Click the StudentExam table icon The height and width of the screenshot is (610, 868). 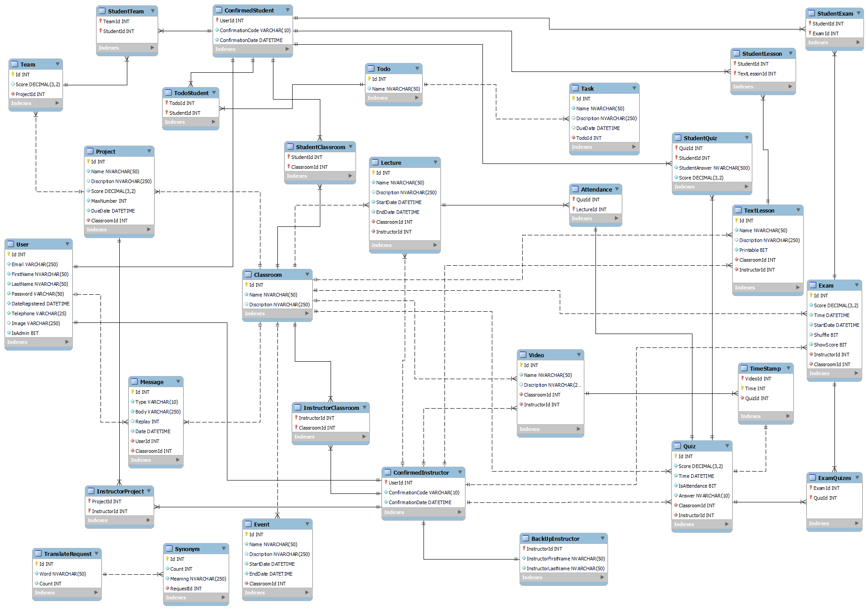[804, 13]
